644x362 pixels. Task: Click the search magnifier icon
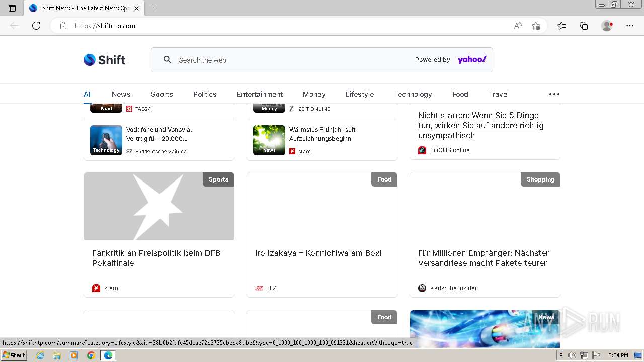(x=168, y=60)
